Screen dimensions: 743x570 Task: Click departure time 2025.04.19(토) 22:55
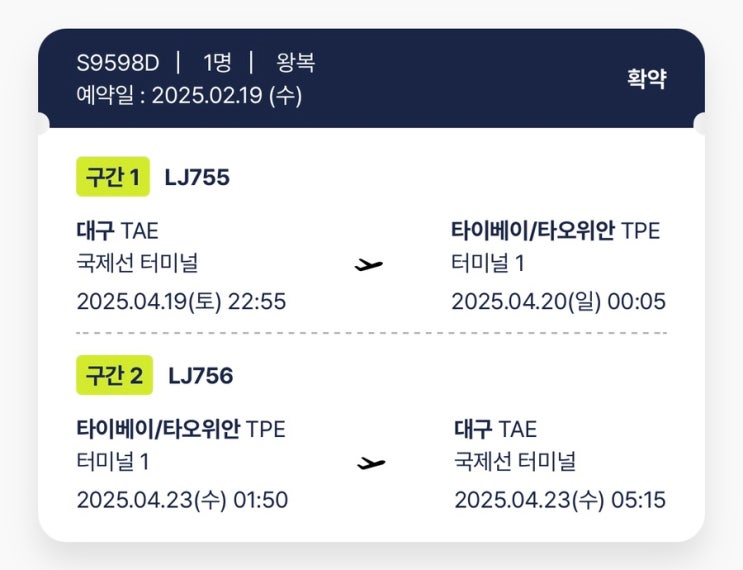pos(181,301)
